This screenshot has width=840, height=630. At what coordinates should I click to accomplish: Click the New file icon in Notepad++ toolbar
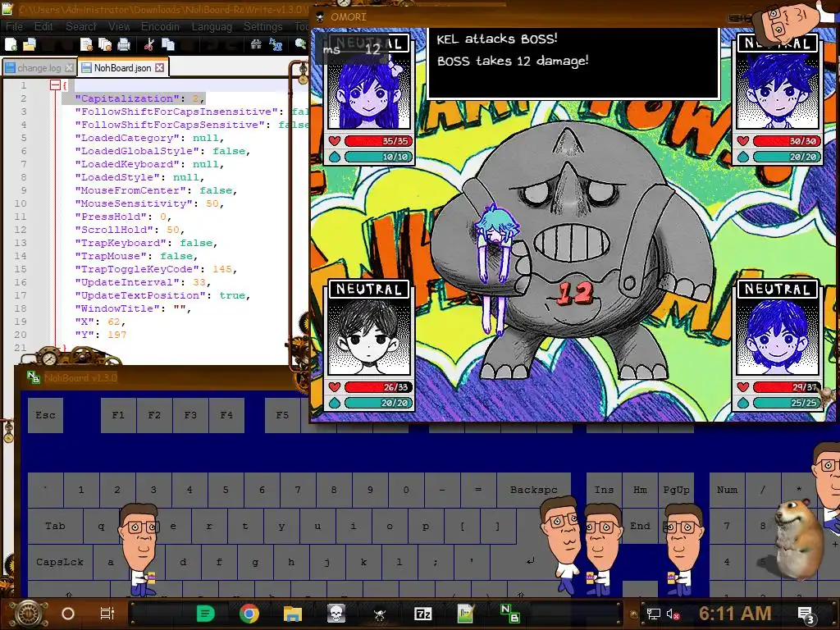[x=11, y=44]
